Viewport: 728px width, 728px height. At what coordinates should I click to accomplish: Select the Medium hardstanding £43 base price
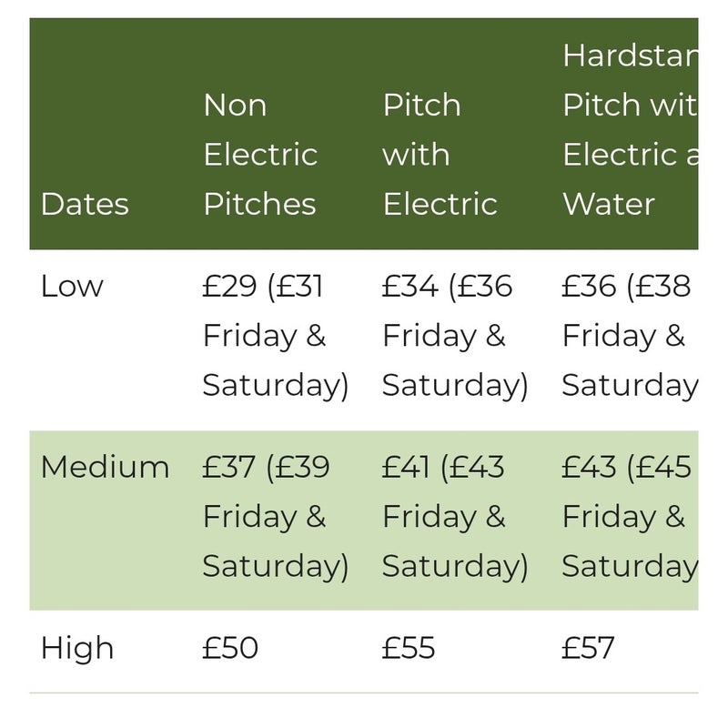point(589,468)
